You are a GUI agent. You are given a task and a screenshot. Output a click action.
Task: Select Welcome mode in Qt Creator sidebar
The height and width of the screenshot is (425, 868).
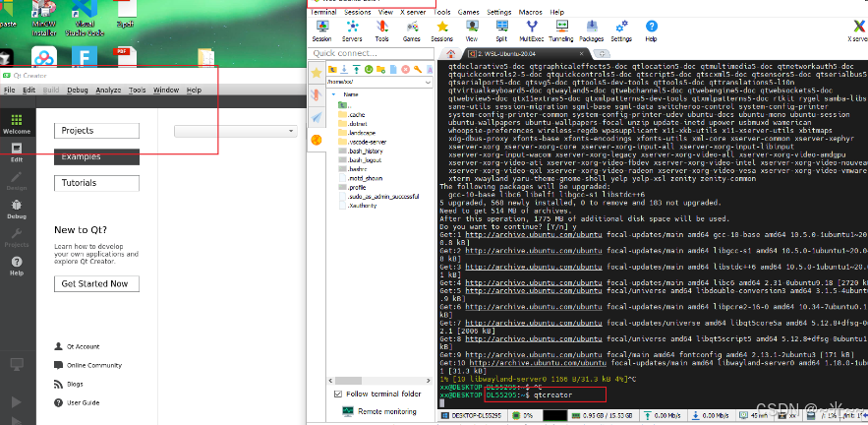point(17,124)
